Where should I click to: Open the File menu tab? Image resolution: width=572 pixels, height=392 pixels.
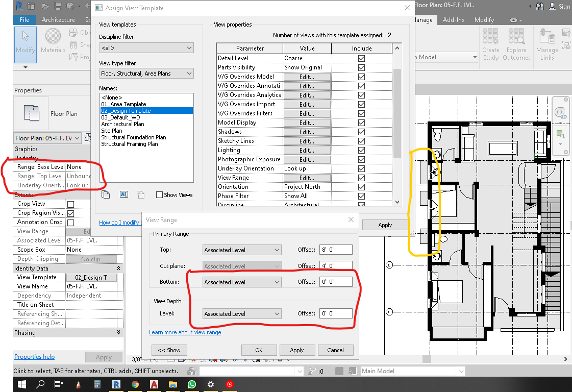click(x=24, y=19)
